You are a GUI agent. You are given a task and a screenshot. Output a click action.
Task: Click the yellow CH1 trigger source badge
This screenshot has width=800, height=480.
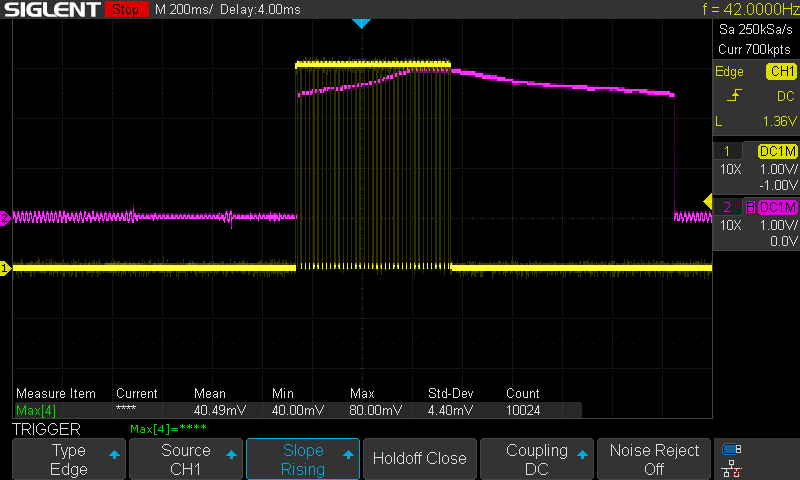pos(781,71)
